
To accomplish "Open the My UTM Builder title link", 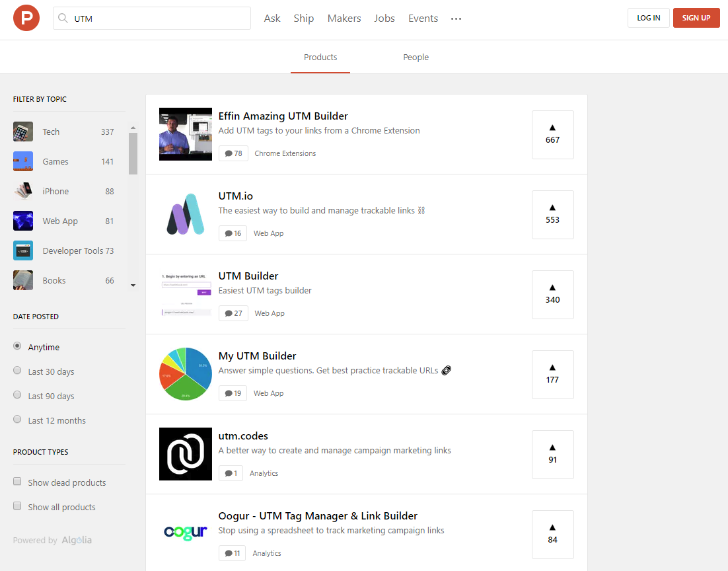I will 257,356.
